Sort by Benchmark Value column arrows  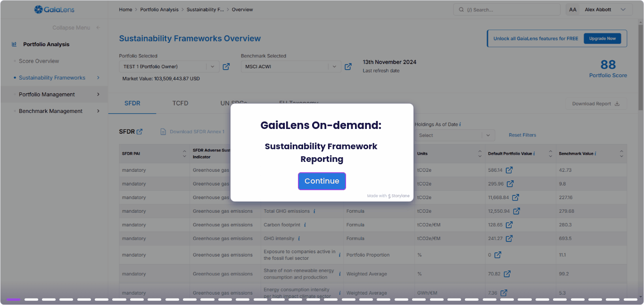(x=621, y=153)
